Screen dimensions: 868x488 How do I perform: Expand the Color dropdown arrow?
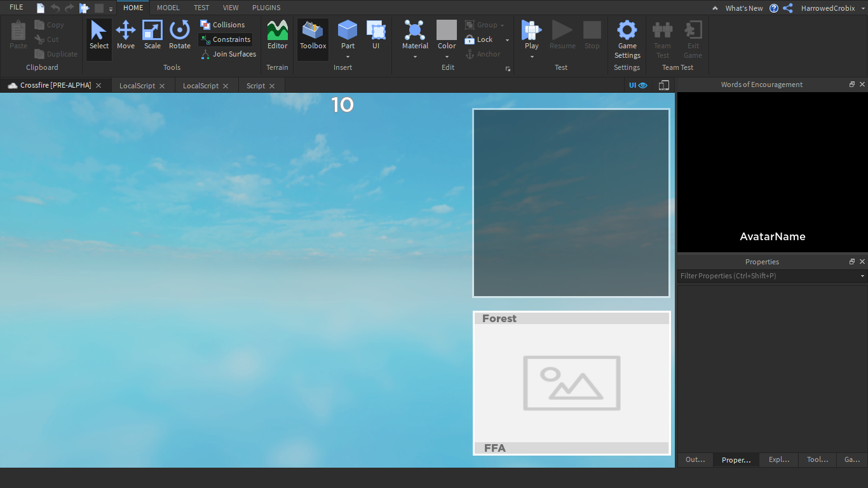click(447, 57)
